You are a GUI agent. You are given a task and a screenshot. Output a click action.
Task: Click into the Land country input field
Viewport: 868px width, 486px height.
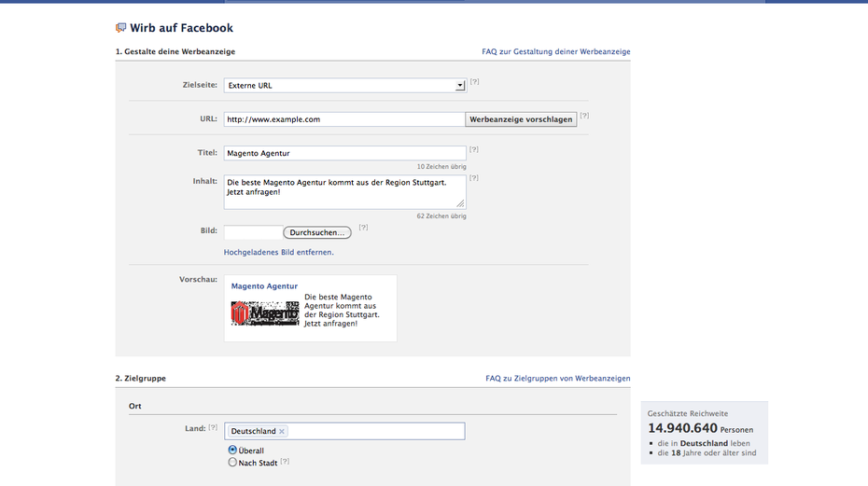(x=344, y=431)
